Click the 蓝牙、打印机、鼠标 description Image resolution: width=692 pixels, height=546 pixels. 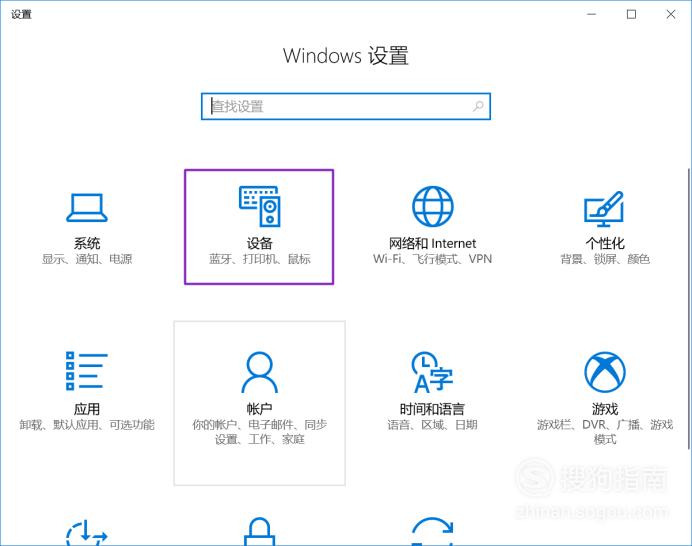[260, 259]
